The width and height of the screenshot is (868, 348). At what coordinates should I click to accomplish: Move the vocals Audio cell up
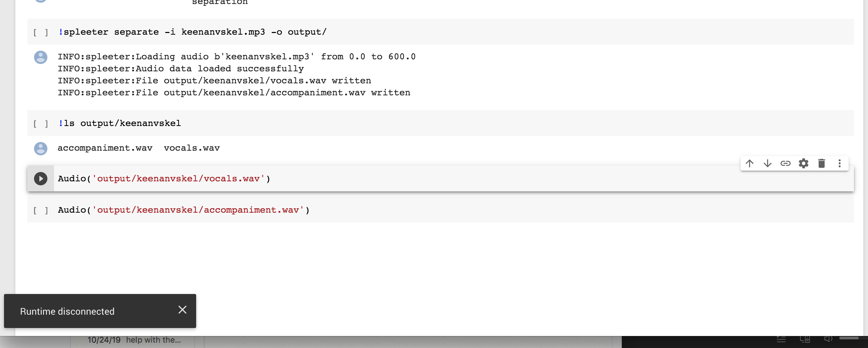click(x=750, y=164)
